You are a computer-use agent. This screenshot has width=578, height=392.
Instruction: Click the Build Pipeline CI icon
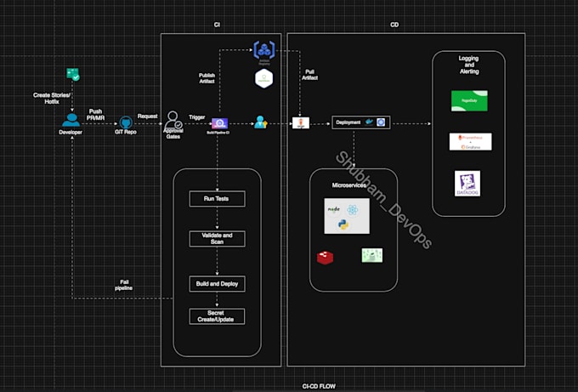(219, 123)
